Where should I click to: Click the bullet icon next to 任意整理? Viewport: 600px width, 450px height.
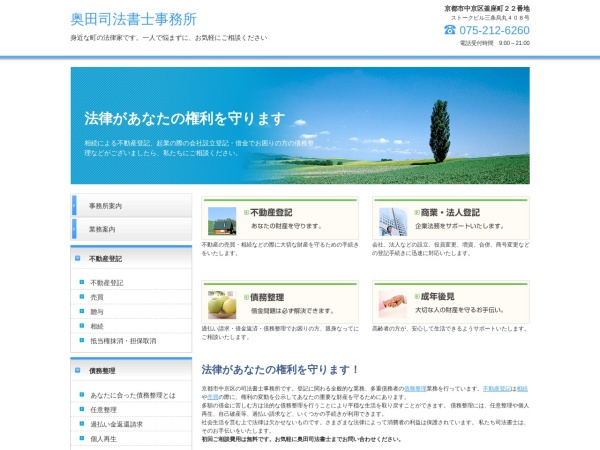(82, 409)
